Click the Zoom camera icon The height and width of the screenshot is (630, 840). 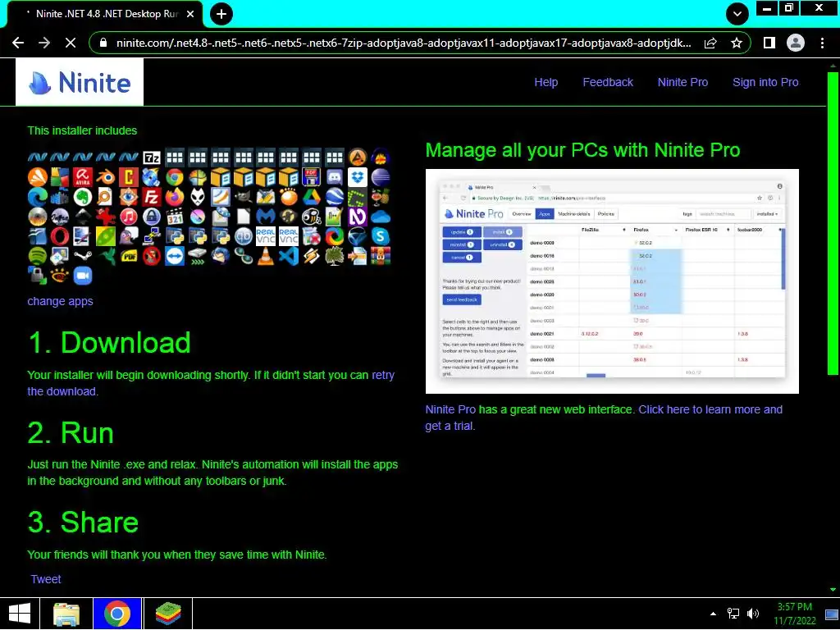click(83, 276)
